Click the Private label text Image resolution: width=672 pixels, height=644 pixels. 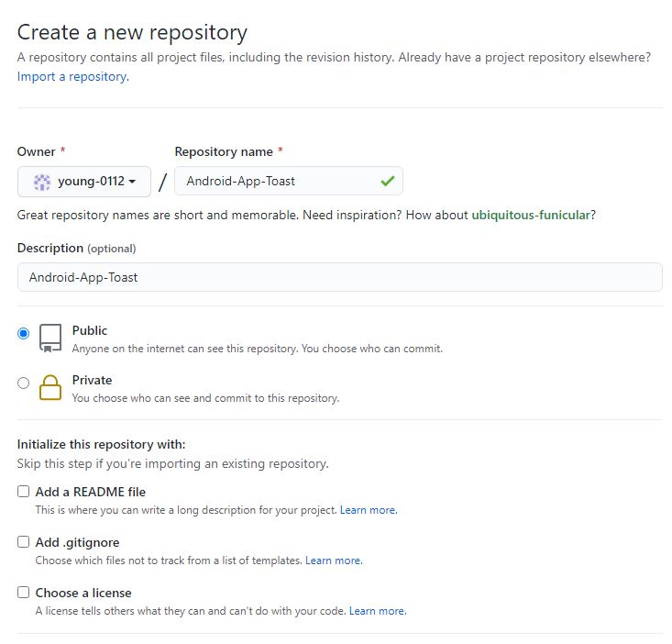tap(93, 380)
